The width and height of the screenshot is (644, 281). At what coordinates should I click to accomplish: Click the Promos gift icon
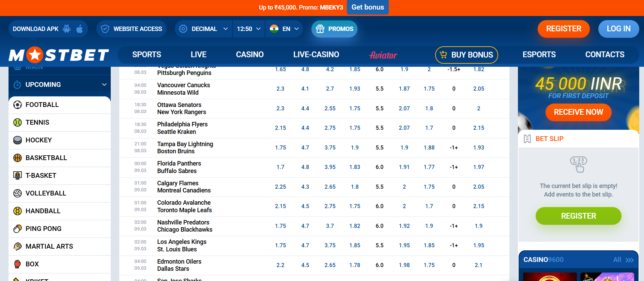pos(320,29)
